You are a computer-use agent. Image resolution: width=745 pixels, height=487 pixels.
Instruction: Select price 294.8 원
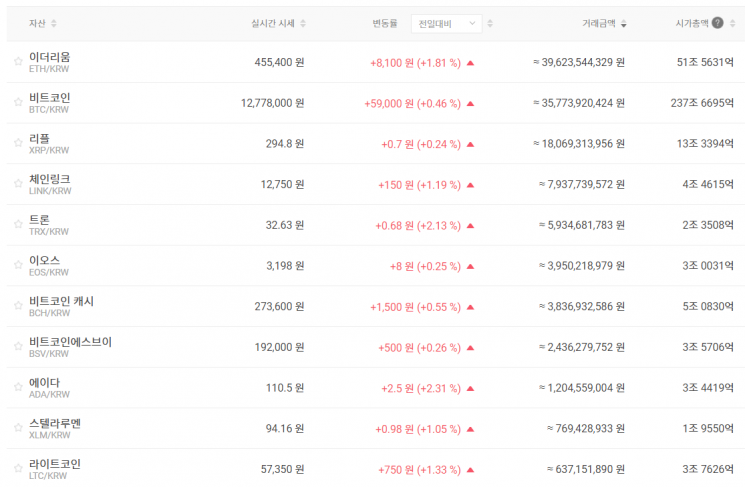coord(285,143)
